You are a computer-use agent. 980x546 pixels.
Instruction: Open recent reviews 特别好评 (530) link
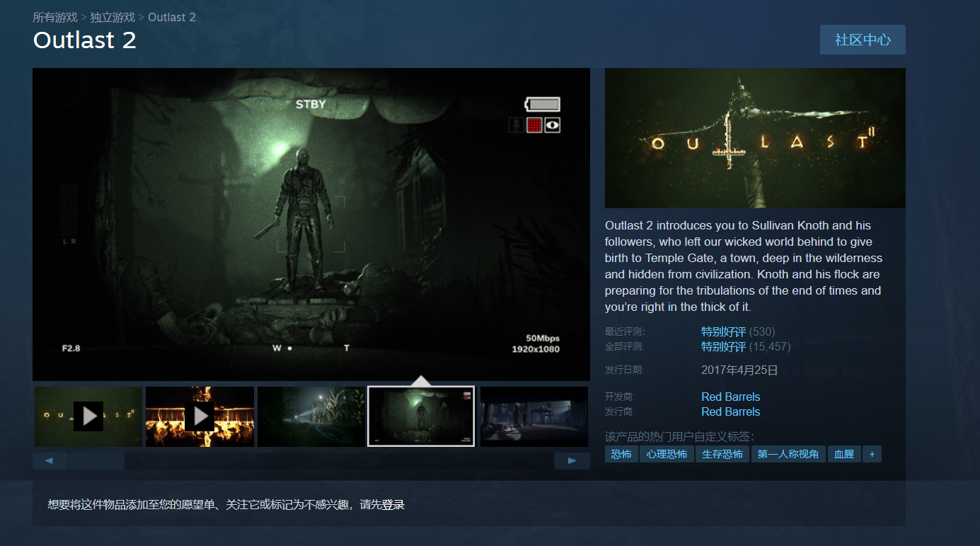(x=738, y=331)
